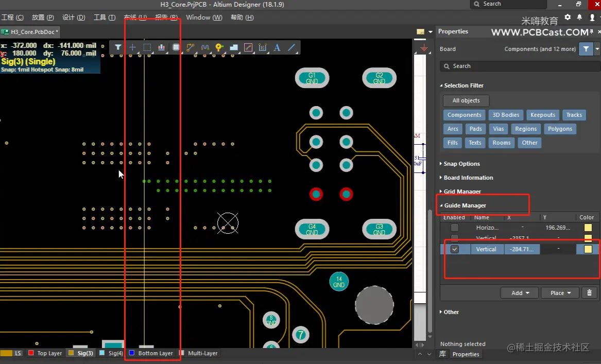Viewport: 601px width, 364px height.
Task: Click the Horizo... guide color swatch
Action: coord(588,228)
